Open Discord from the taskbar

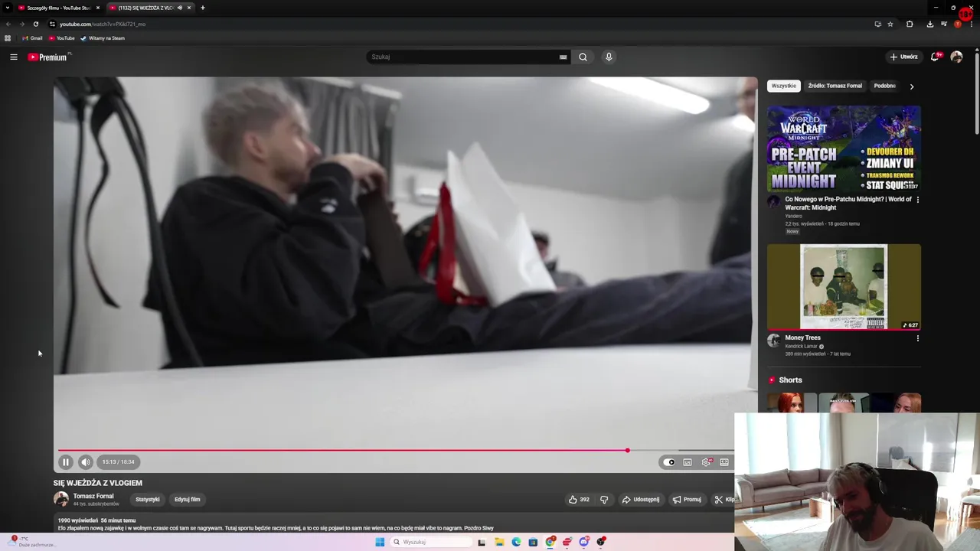click(584, 542)
